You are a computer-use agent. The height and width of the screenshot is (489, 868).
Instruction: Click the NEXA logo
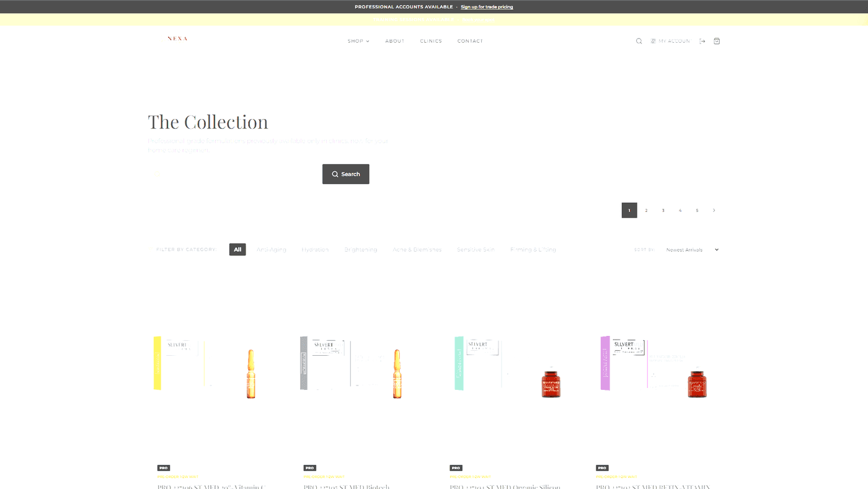(177, 38)
